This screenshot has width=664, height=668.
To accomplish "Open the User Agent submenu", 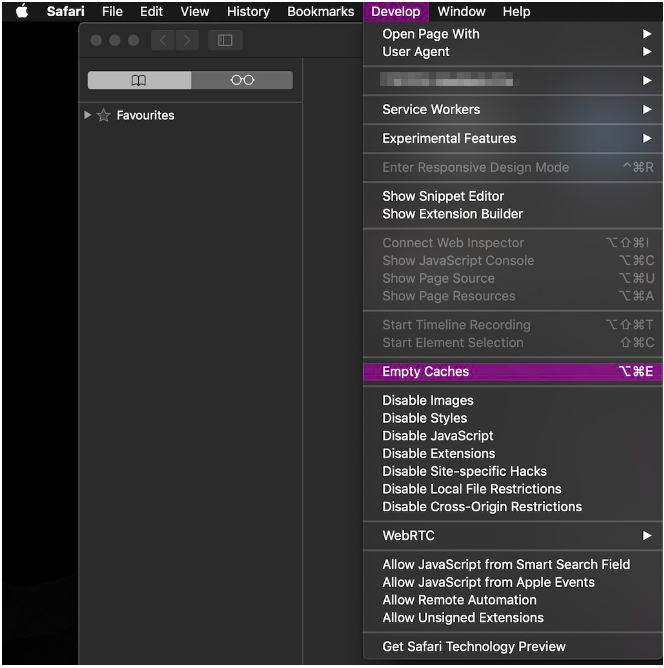I will 416,52.
